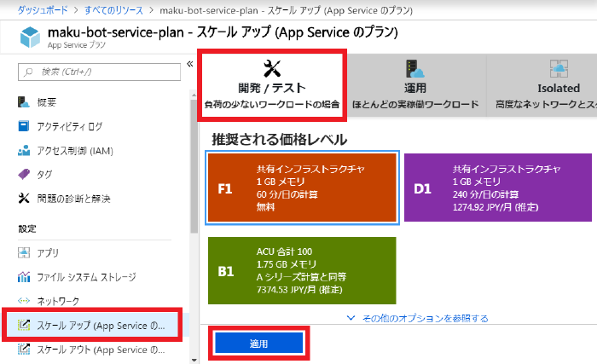Expand その他のオプションを参照する link

[426, 318]
